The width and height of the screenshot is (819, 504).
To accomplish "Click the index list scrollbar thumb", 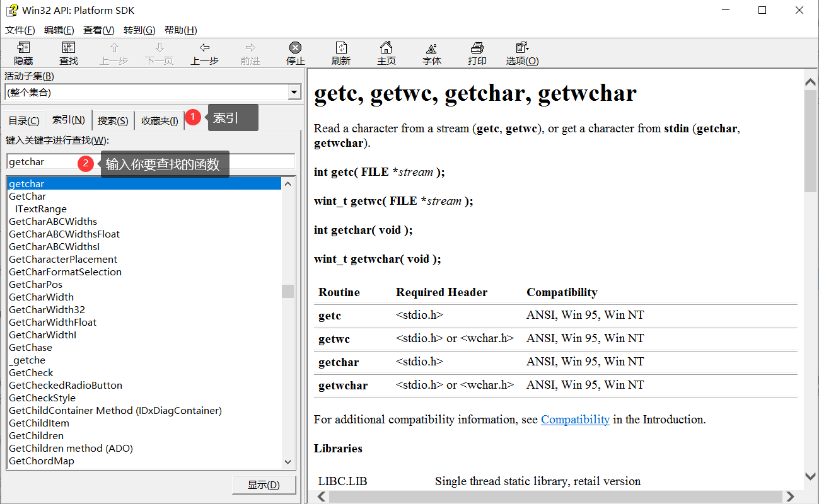I will pos(288,291).
